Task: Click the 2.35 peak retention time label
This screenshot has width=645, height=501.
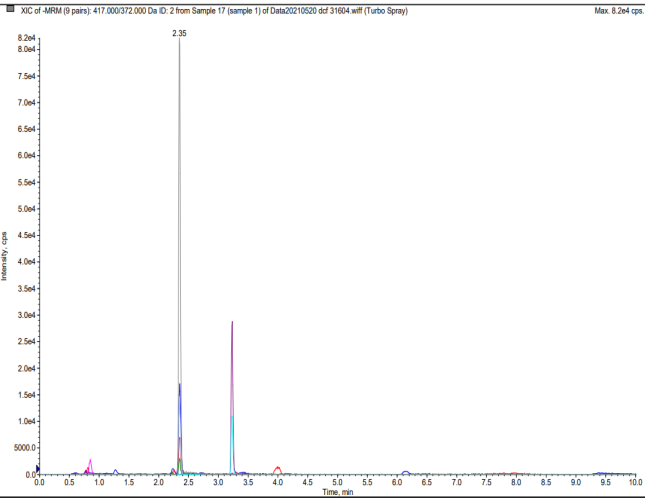Action: pyautogui.click(x=179, y=33)
